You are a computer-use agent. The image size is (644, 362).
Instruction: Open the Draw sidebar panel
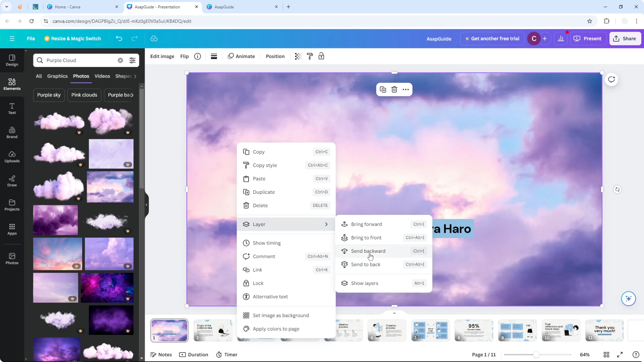[x=12, y=181]
